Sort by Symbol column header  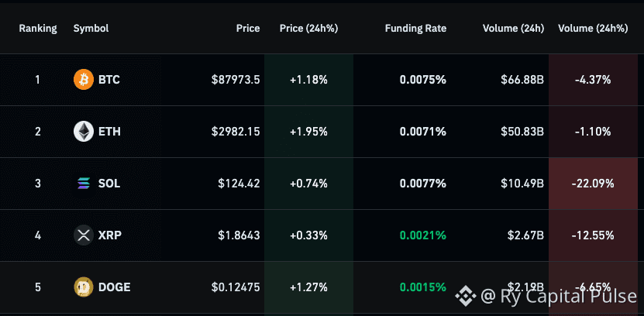[x=91, y=29]
